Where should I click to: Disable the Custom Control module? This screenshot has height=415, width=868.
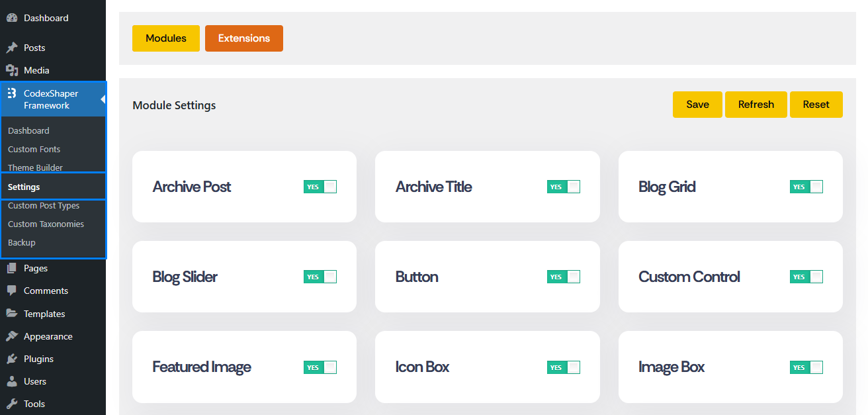coord(806,277)
